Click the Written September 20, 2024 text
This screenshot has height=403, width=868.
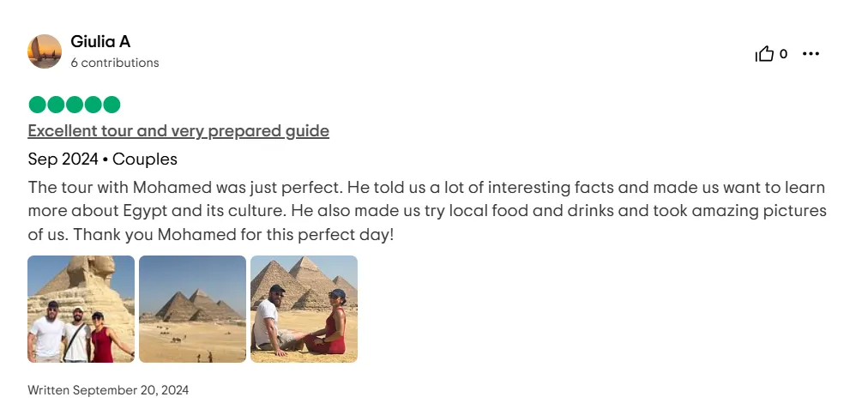pos(108,390)
